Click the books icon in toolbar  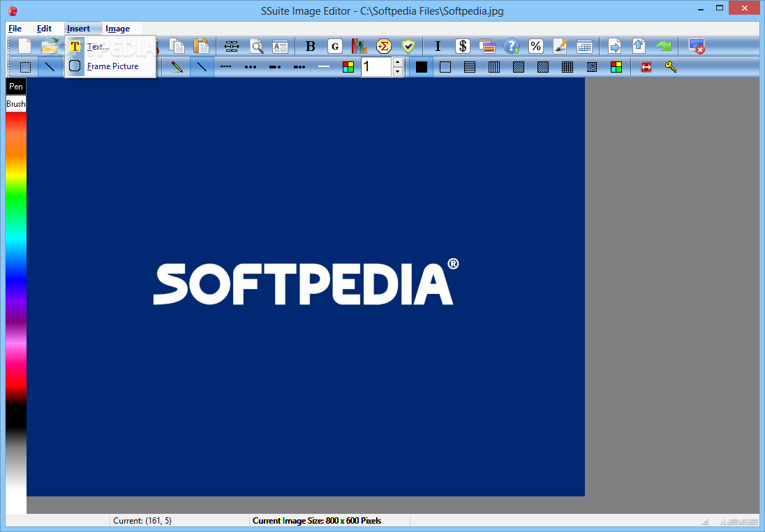pos(359,46)
